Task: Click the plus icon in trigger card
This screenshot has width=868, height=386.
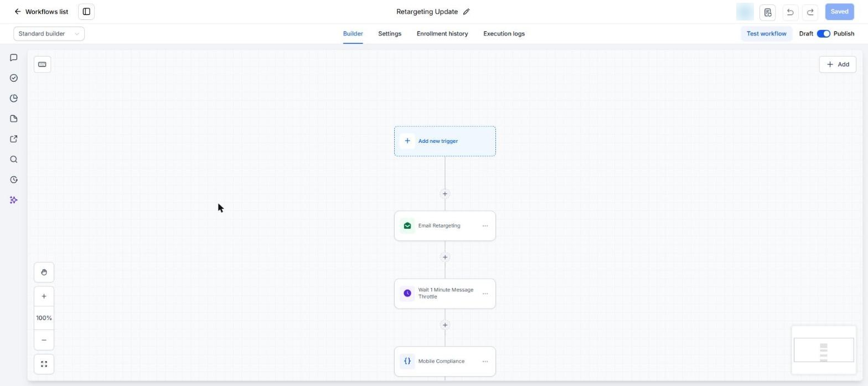Action: (x=407, y=141)
